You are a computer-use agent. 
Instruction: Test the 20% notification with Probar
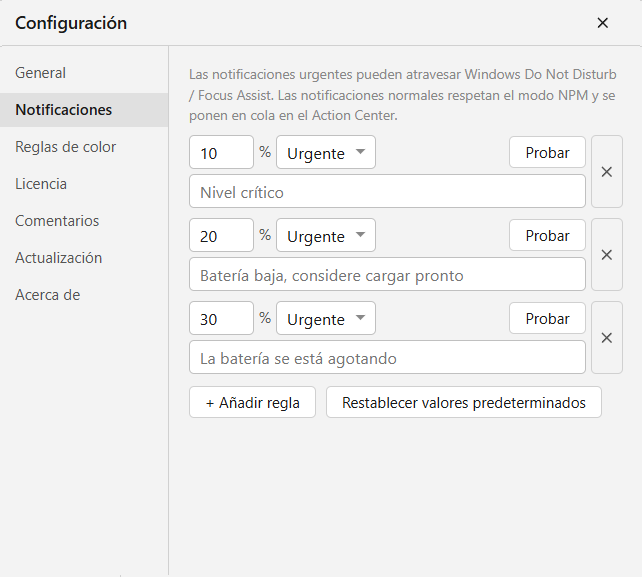(x=547, y=235)
